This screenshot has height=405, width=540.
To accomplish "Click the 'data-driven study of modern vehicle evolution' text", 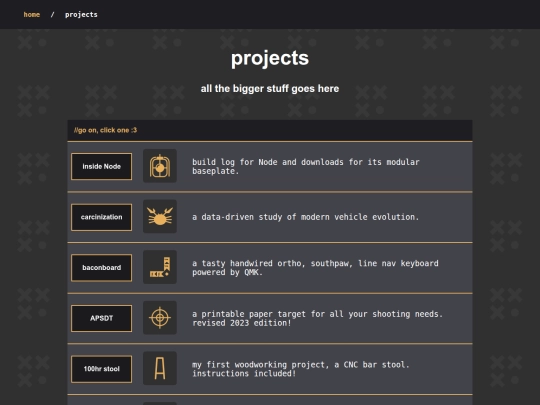I will (305, 217).
